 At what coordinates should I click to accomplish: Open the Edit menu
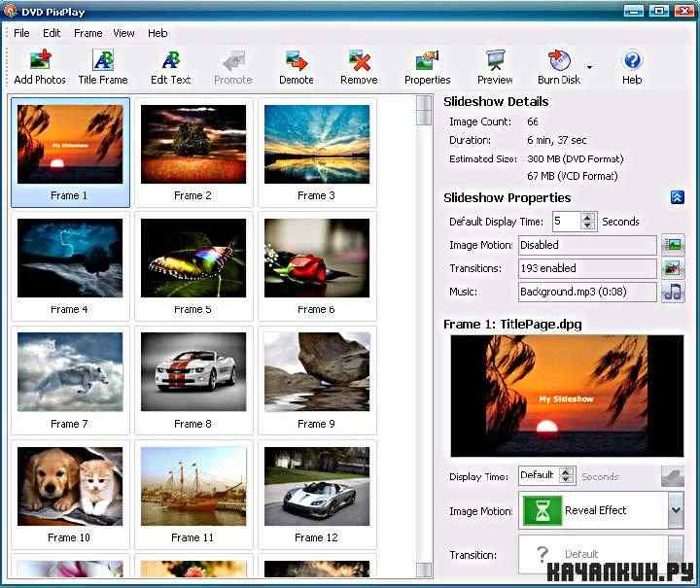(52, 33)
